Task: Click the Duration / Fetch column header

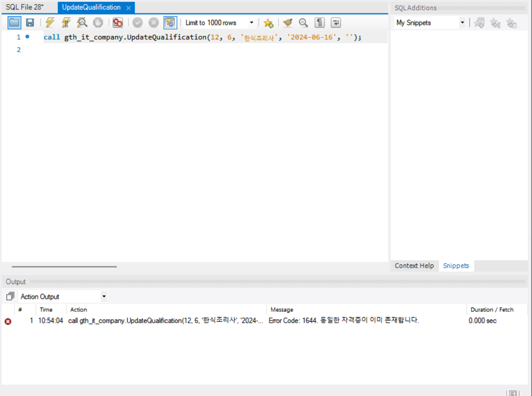Action: point(492,310)
